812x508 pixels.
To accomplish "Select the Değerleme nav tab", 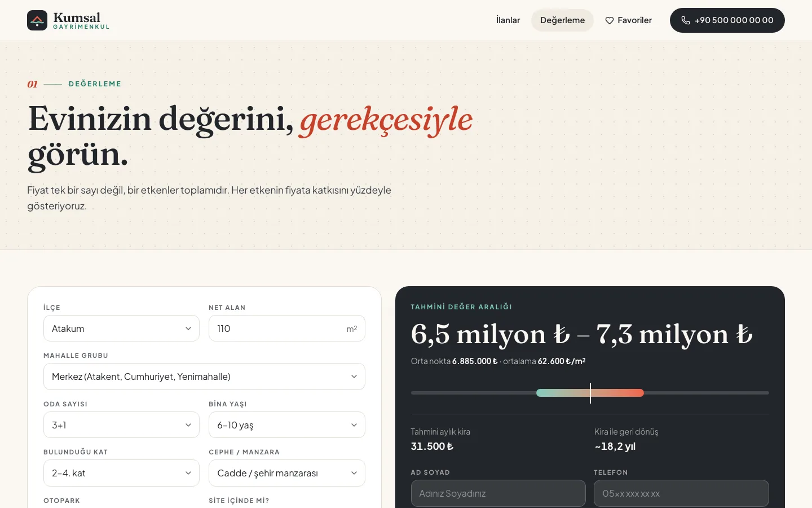I will pyautogui.click(x=562, y=20).
